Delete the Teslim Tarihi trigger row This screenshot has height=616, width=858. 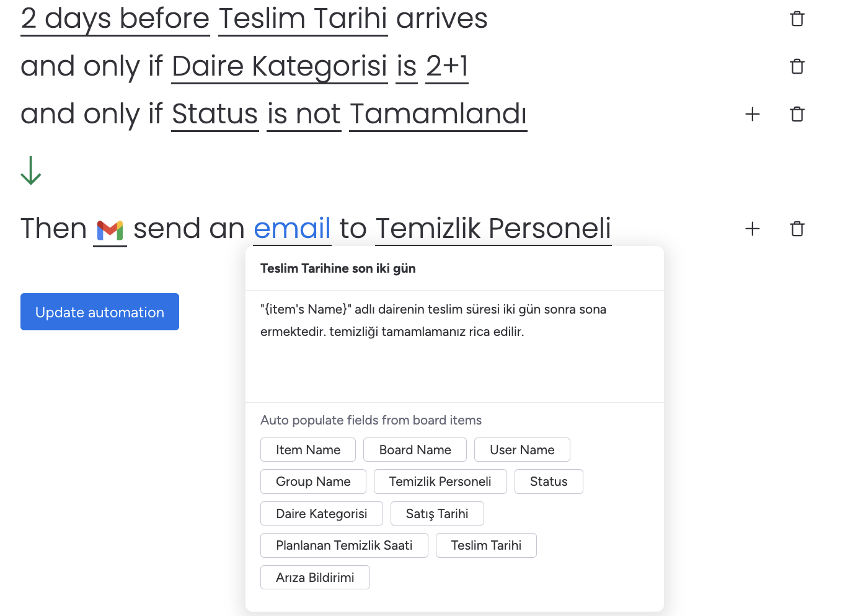click(797, 19)
